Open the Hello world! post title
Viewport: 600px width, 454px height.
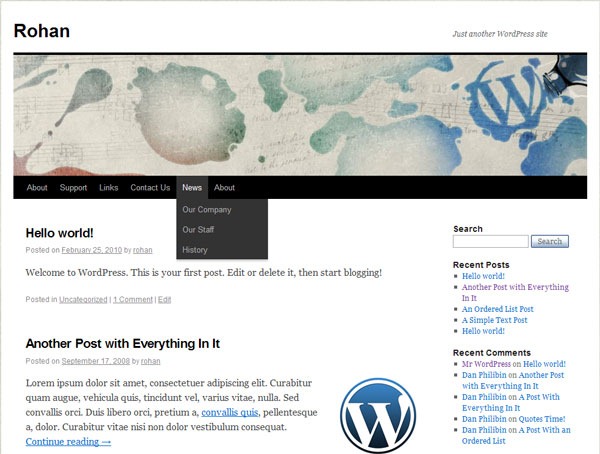[x=60, y=232]
